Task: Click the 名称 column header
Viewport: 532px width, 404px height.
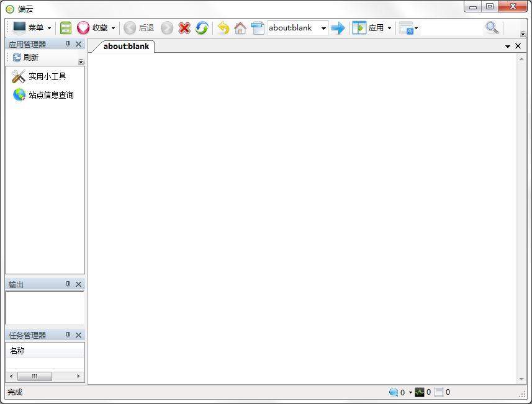Action: click(17, 351)
